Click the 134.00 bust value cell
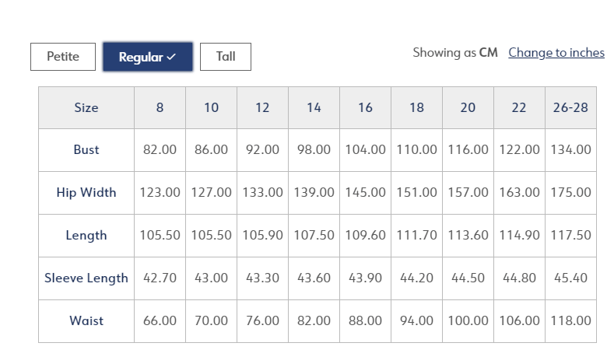The image size is (614, 364). (x=570, y=150)
